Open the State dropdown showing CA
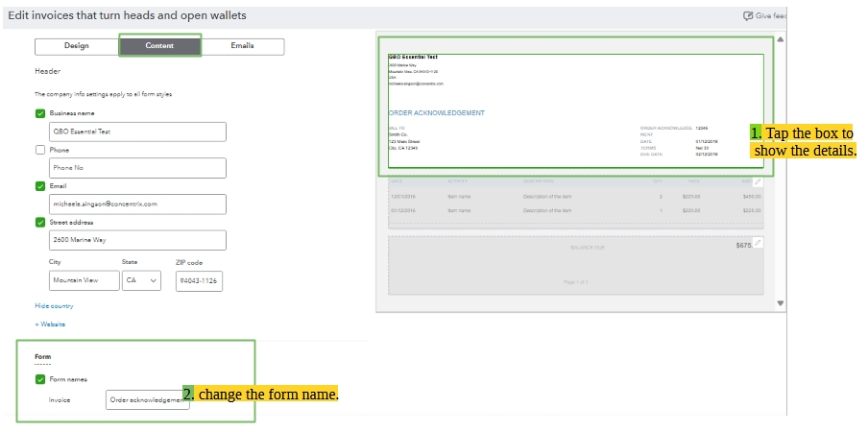Viewport: 868px width, 432px height. coord(142,280)
